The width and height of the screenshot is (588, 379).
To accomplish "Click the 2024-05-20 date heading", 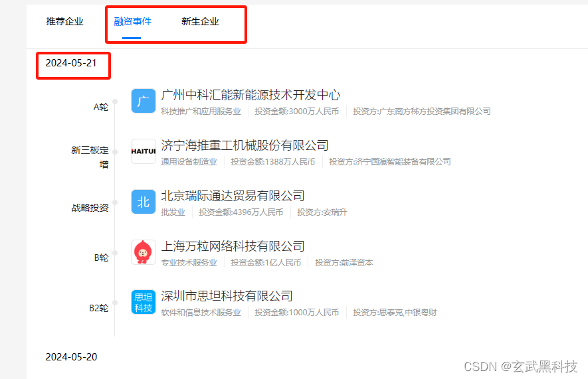I will pyautogui.click(x=71, y=357).
